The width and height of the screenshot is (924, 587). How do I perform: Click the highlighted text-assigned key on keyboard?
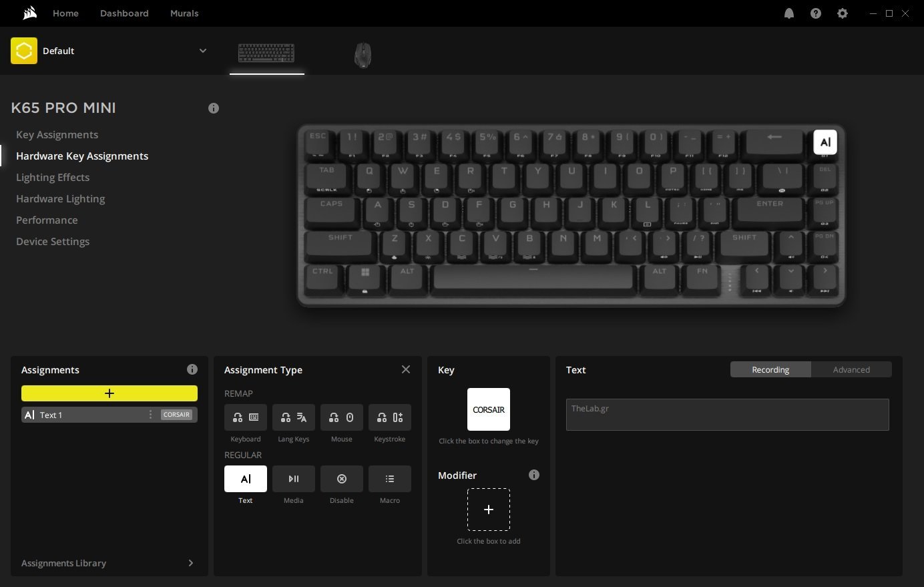(825, 142)
